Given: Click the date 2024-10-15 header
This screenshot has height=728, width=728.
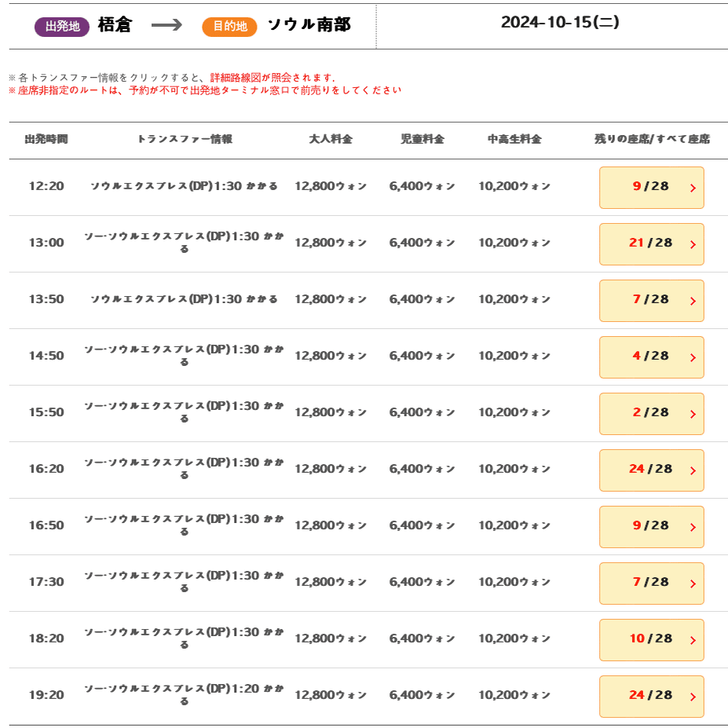Looking at the screenshot, I should pos(560,23).
